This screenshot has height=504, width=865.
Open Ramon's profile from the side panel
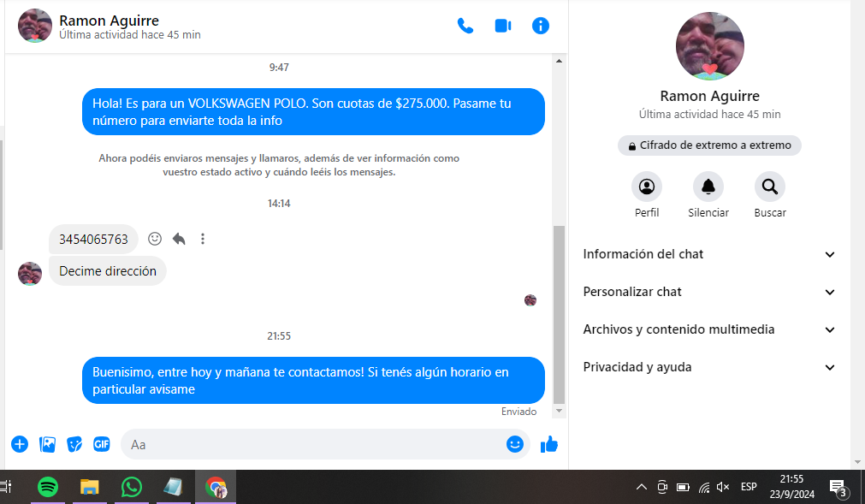click(x=647, y=187)
